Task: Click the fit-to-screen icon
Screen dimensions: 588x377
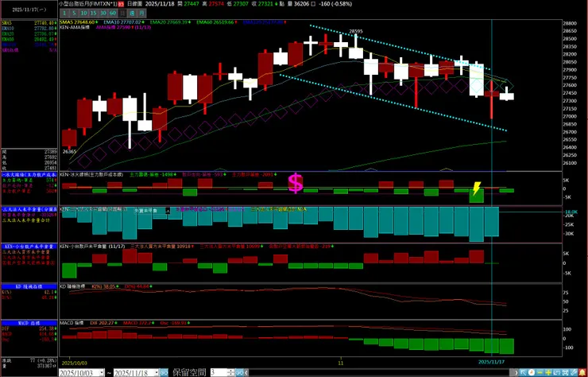Action: (x=565, y=373)
